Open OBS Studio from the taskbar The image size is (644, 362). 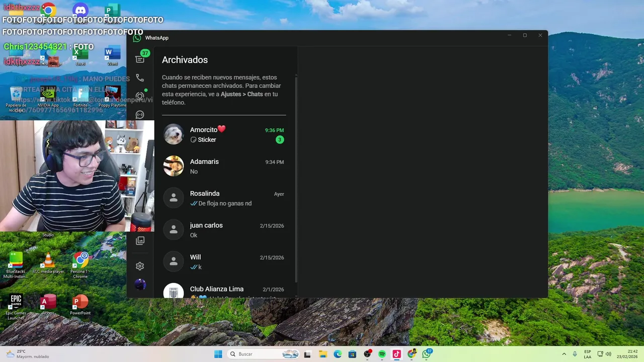(x=367, y=354)
